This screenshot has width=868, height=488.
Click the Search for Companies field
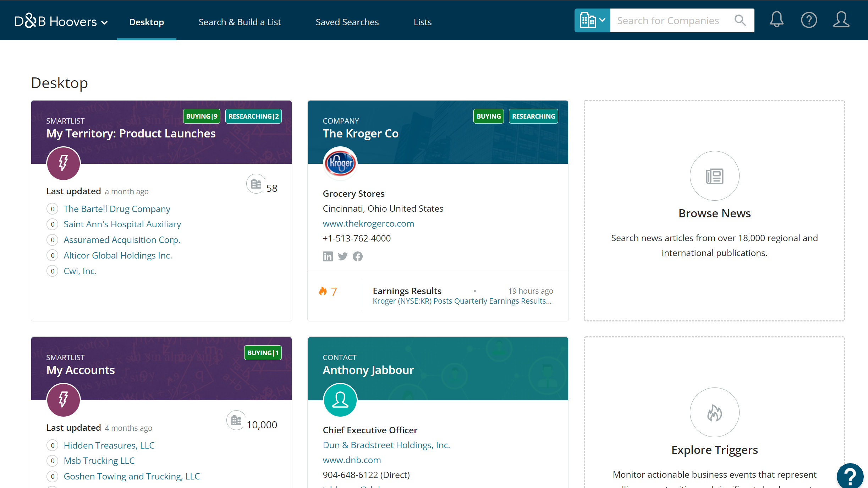pos(671,21)
